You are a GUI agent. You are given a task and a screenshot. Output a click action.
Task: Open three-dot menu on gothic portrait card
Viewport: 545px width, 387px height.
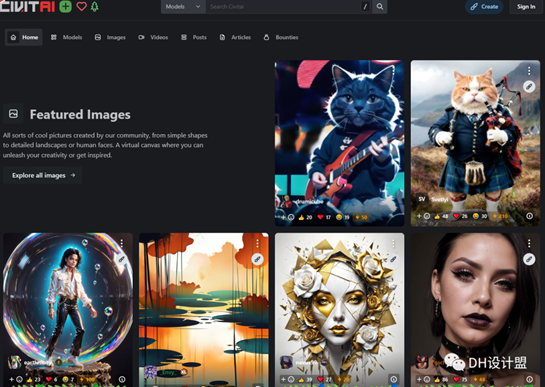pos(529,243)
